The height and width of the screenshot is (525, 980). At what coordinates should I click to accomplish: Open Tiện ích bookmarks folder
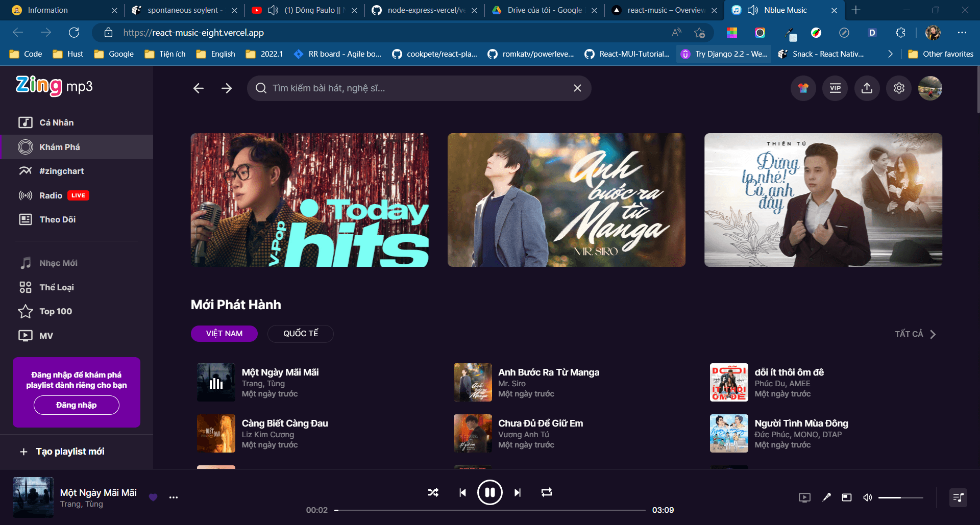click(x=165, y=54)
